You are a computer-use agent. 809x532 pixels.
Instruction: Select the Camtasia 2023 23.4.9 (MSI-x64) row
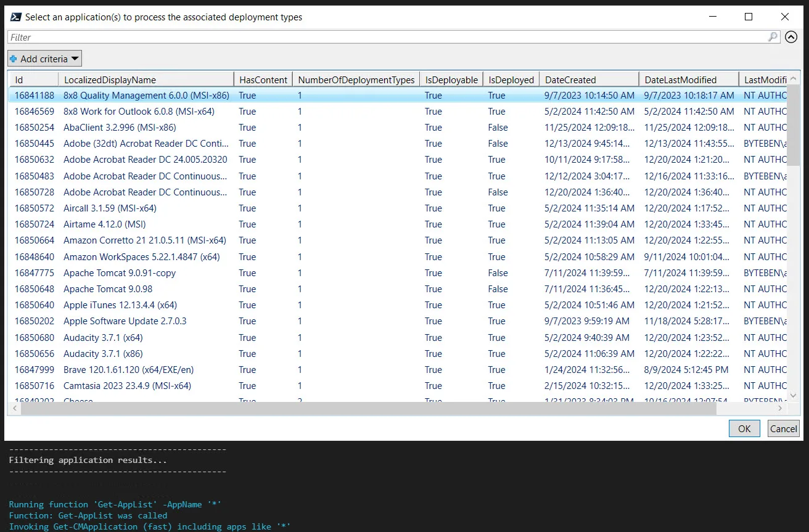(x=398, y=386)
